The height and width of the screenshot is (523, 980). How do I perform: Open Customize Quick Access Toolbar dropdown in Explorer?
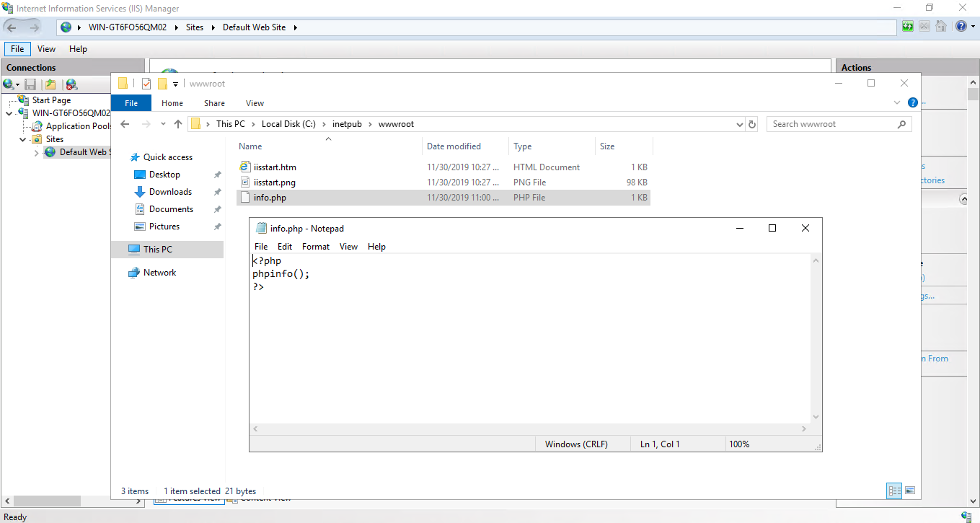tap(175, 84)
